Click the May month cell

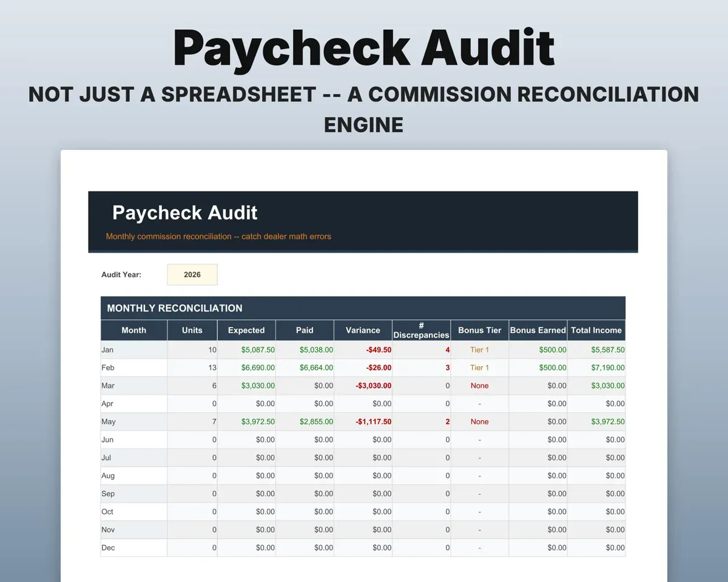(134, 421)
